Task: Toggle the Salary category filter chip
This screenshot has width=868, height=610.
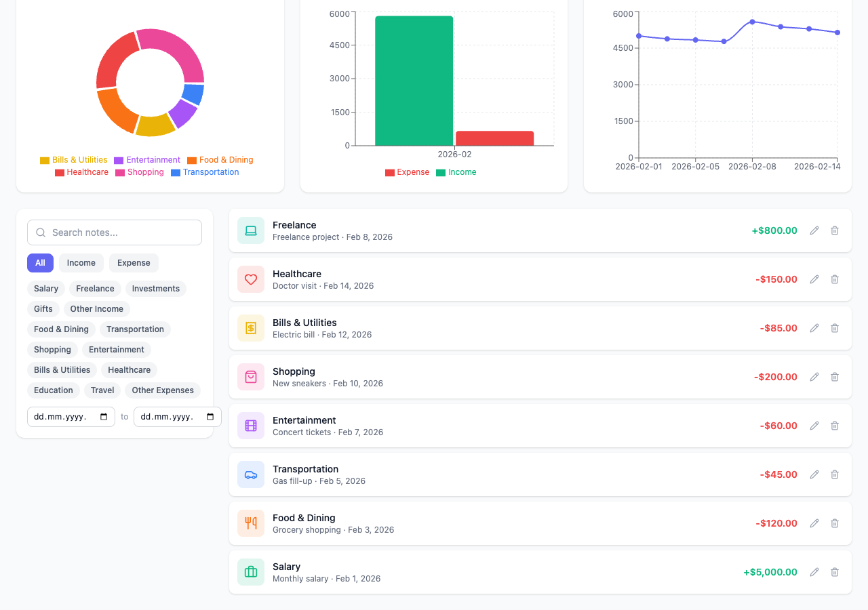Action: click(46, 289)
